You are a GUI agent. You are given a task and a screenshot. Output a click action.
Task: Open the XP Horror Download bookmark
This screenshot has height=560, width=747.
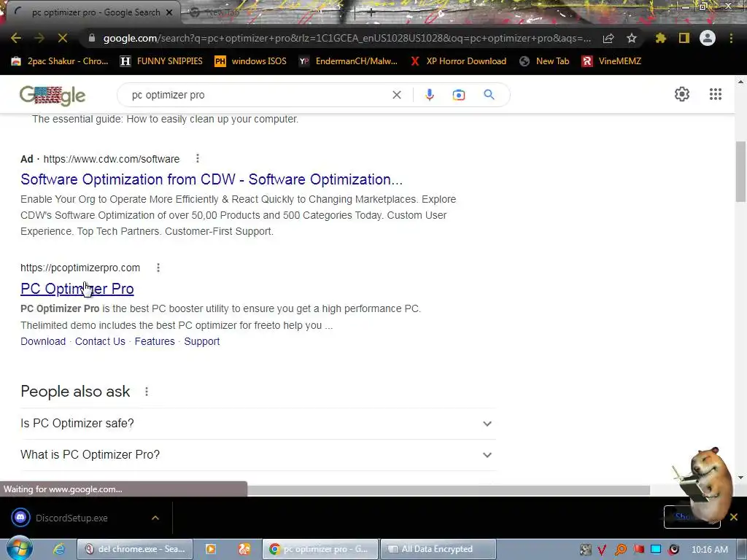click(458, 61)
